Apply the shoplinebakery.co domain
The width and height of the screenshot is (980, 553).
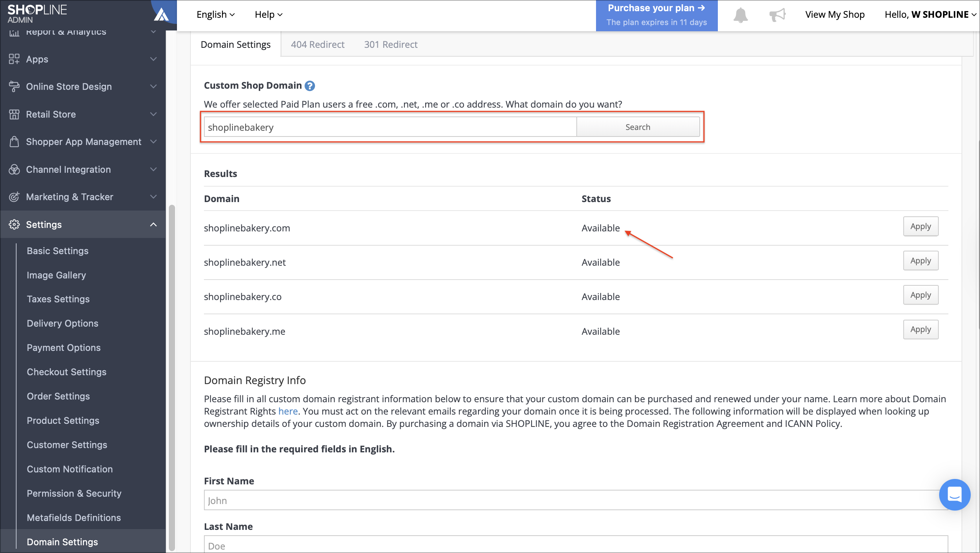(x=921, y=295)
